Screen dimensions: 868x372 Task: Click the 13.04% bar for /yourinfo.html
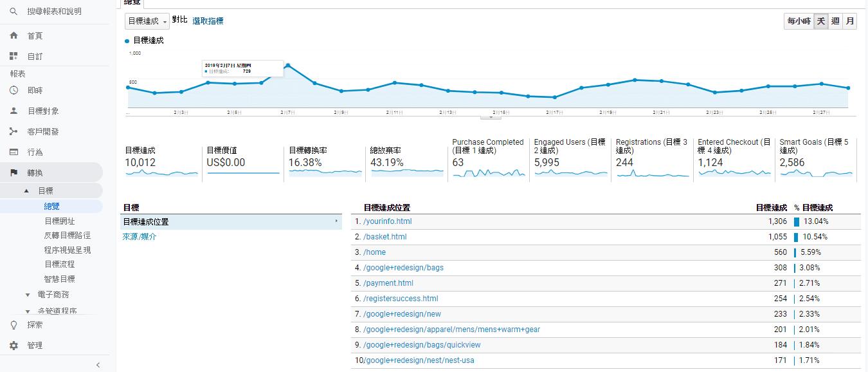(797, 221)
